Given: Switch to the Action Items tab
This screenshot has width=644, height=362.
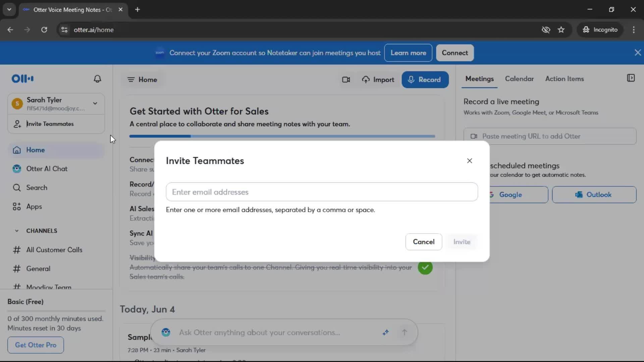Looking at the screenshot, I should tap(565, 79).
